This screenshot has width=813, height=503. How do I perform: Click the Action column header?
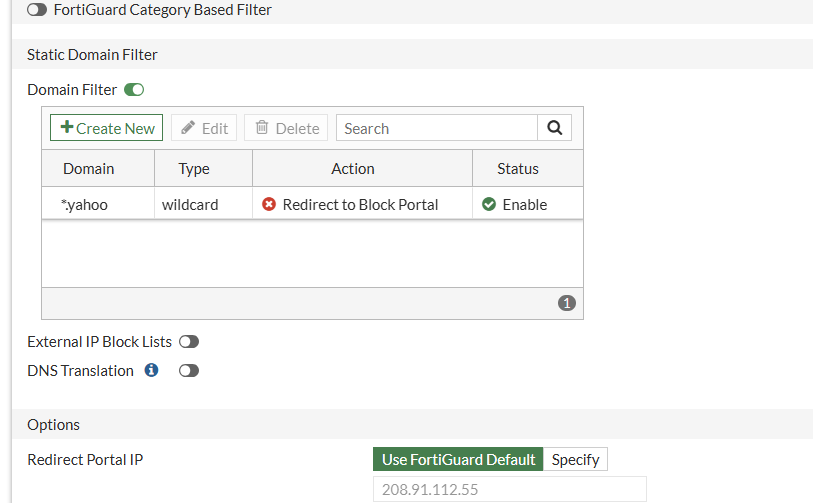click(353, 168)
